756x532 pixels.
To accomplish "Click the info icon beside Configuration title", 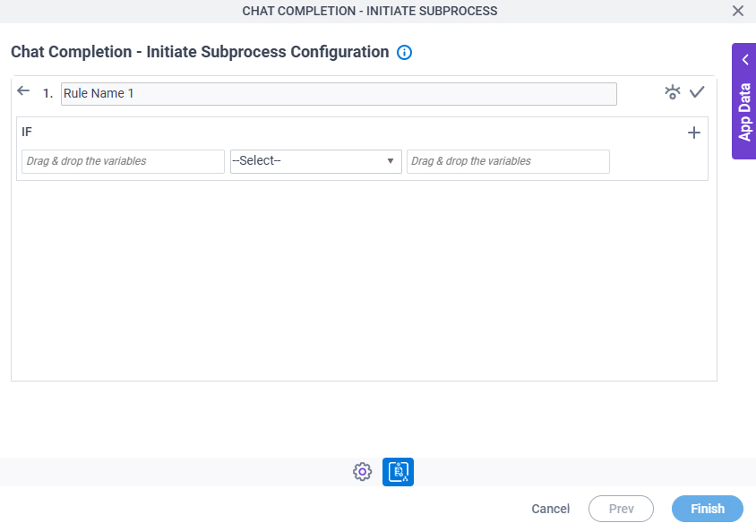I will [404, 52].
